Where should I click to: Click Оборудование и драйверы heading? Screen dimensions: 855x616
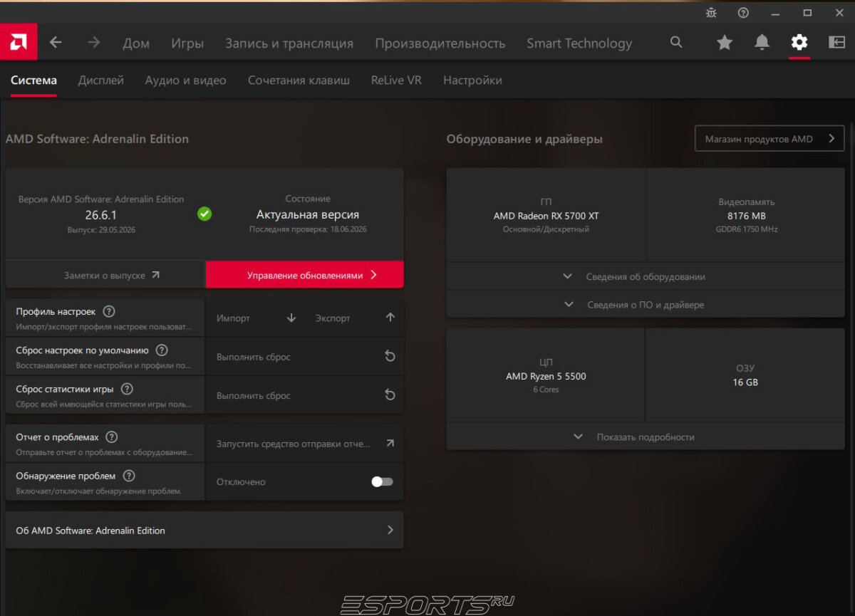524,139
